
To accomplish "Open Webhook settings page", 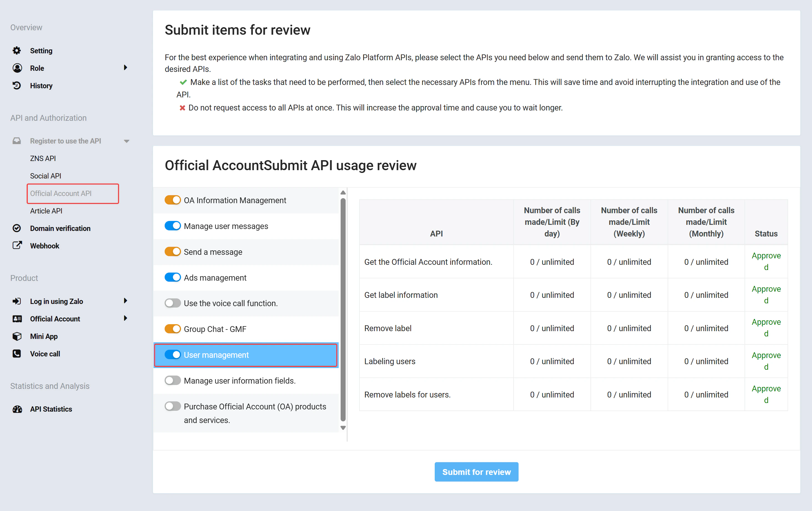I will point(44,246).
